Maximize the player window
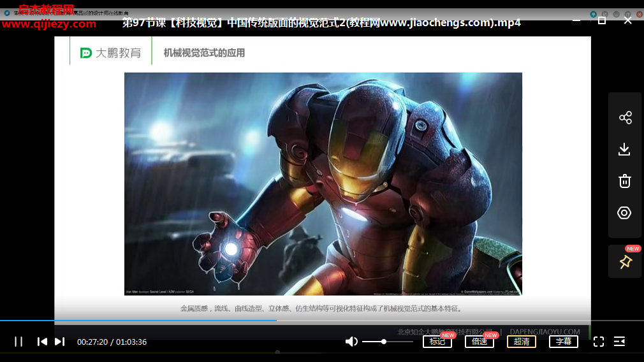 click(602, 20)
